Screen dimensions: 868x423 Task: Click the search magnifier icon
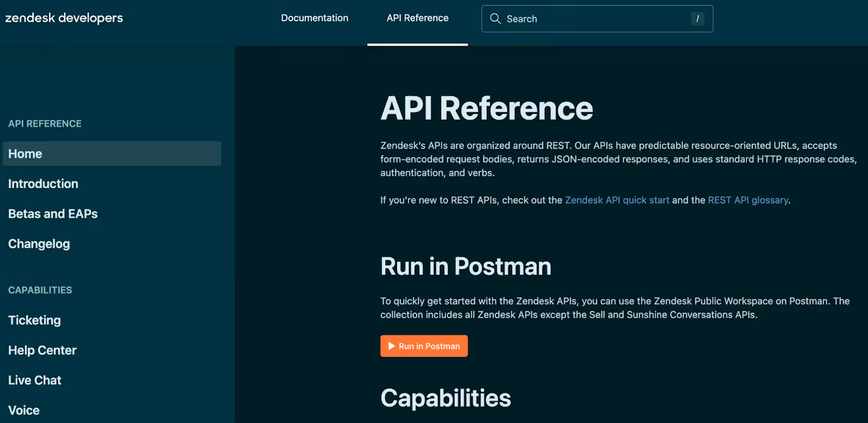point(495,18)
